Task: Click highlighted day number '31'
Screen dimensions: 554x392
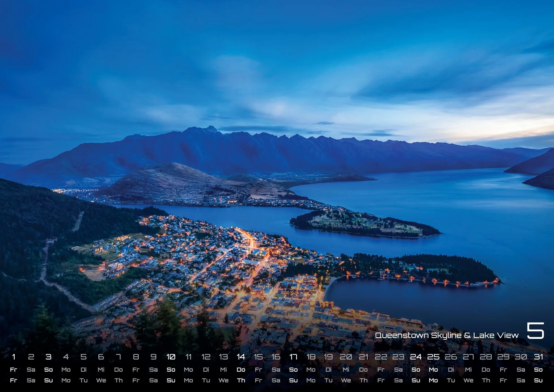Action: click(x=538, y=357)
